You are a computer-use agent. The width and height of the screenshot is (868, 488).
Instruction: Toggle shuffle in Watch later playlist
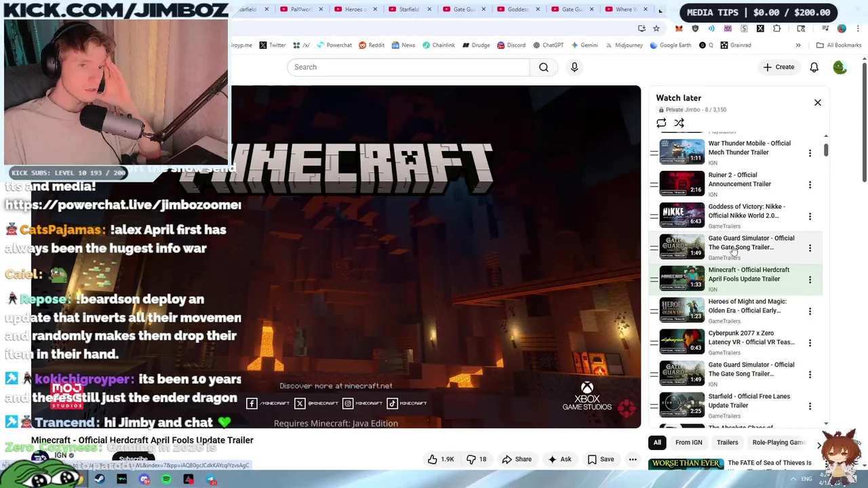tap(679, 123)
